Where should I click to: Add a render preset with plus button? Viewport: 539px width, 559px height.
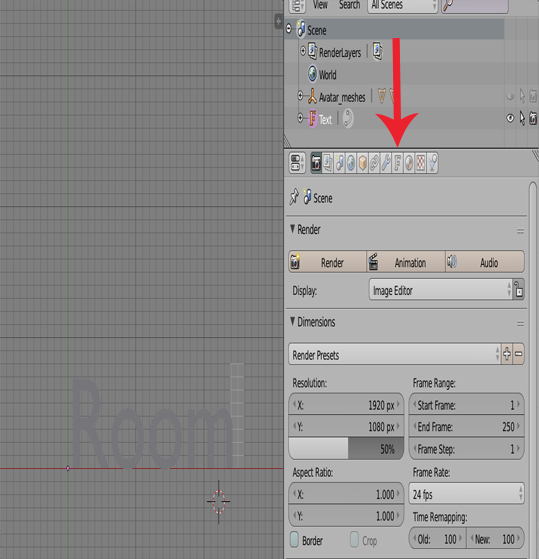point(507,354)
